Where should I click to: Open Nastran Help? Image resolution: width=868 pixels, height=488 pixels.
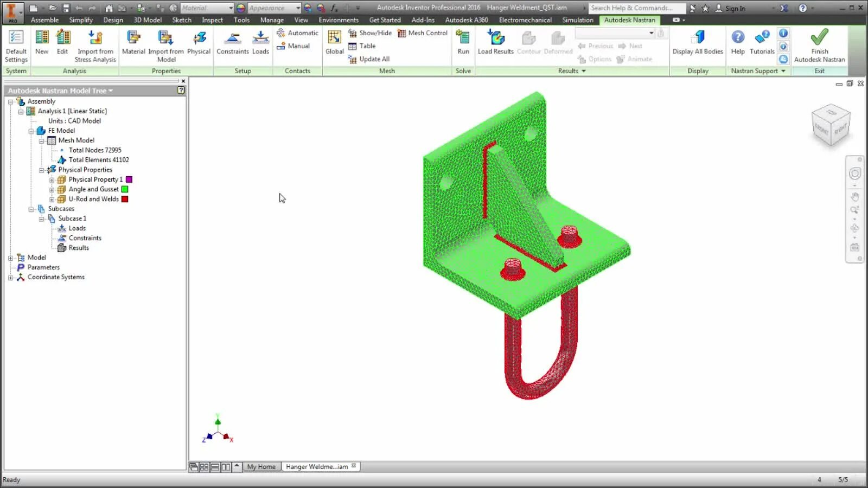[x=738, y=42]
